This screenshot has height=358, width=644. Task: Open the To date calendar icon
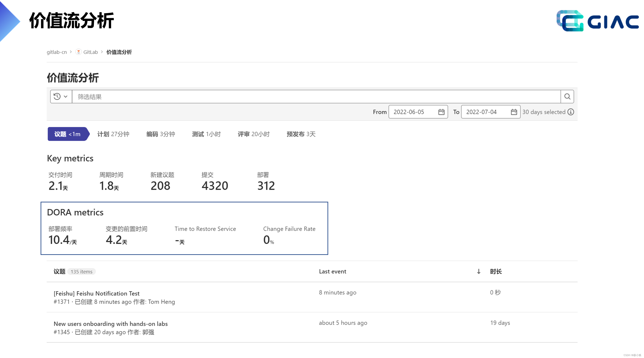(x=514, y=112)
